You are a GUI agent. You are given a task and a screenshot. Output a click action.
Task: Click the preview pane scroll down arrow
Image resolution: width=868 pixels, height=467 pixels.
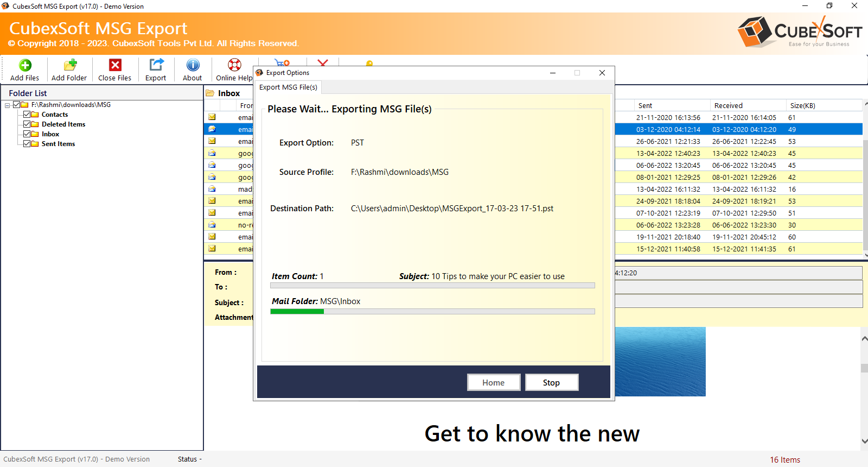coord(864,441)
